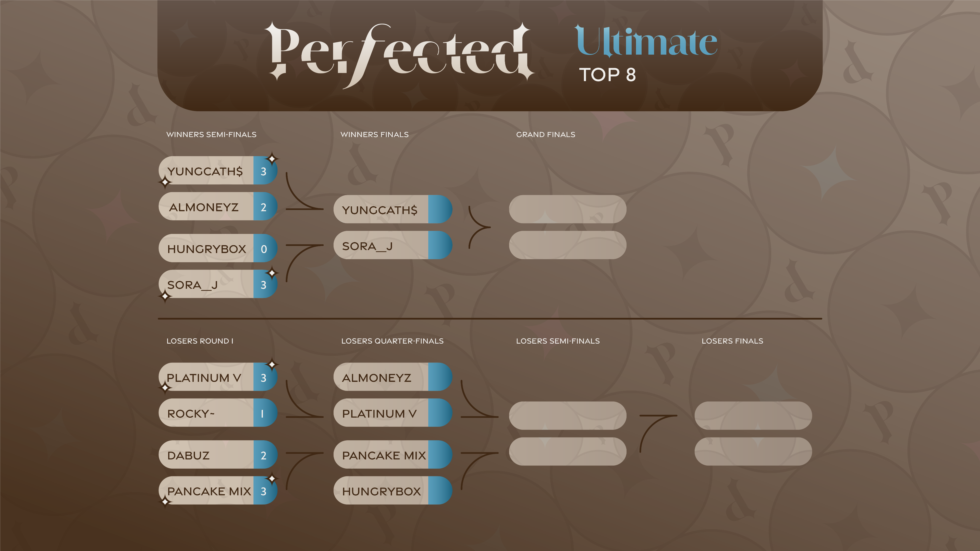Click the TOP 8 text
Image resolution: width=980 pixels, height=551 pixels.
click(607, 74)
